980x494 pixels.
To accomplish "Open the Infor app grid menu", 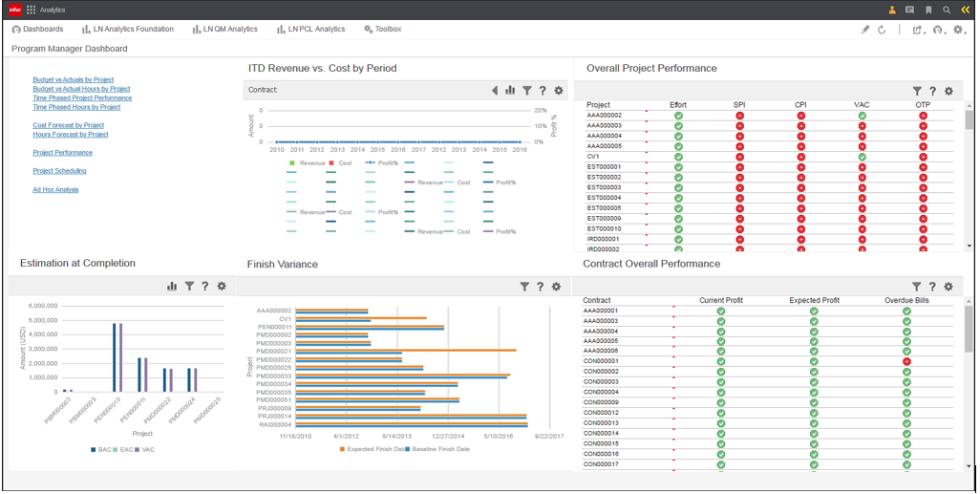I will [31, 10].
